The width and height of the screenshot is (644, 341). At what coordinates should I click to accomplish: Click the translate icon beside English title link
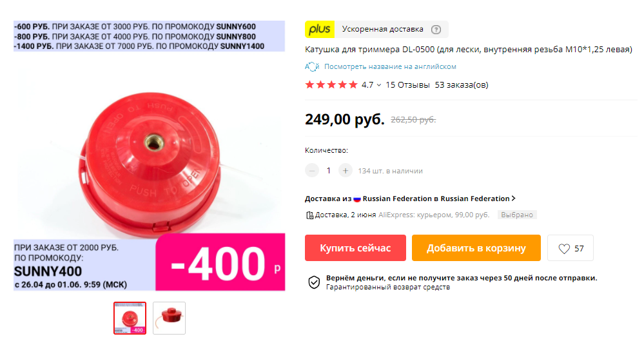312,66
